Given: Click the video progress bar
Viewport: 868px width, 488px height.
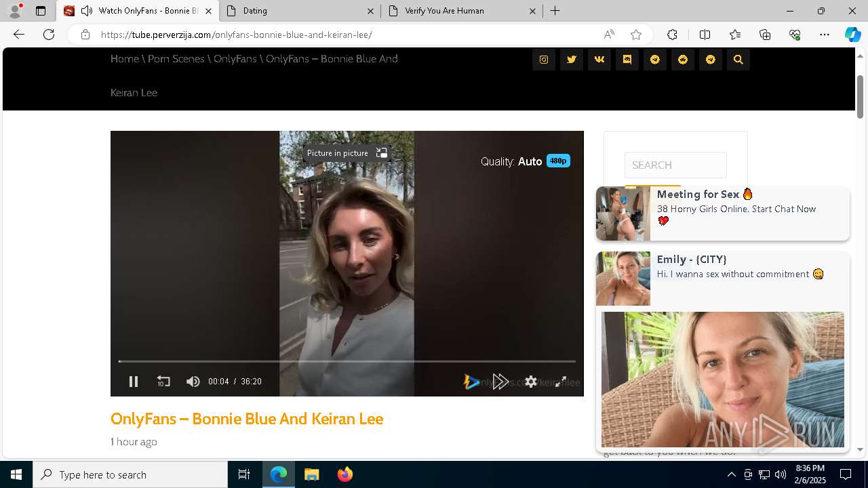Looking at the screenshot, I should pos(347,361).
